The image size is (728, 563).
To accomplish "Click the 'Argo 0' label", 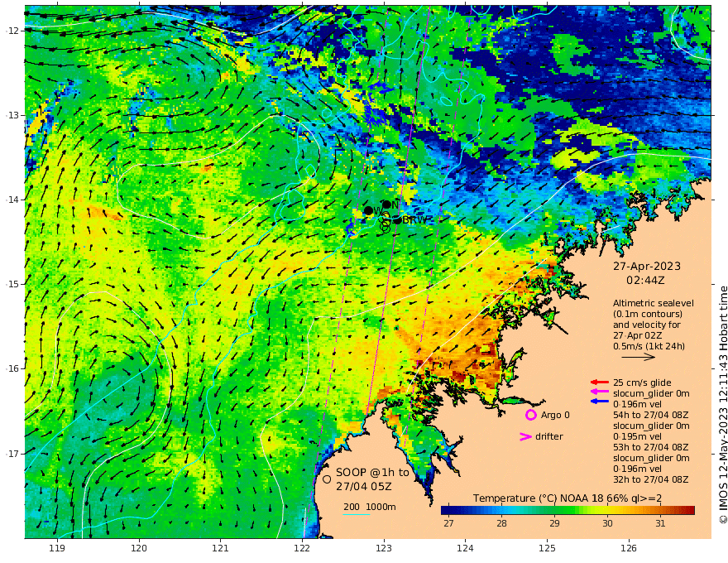I will coord(555,415).
